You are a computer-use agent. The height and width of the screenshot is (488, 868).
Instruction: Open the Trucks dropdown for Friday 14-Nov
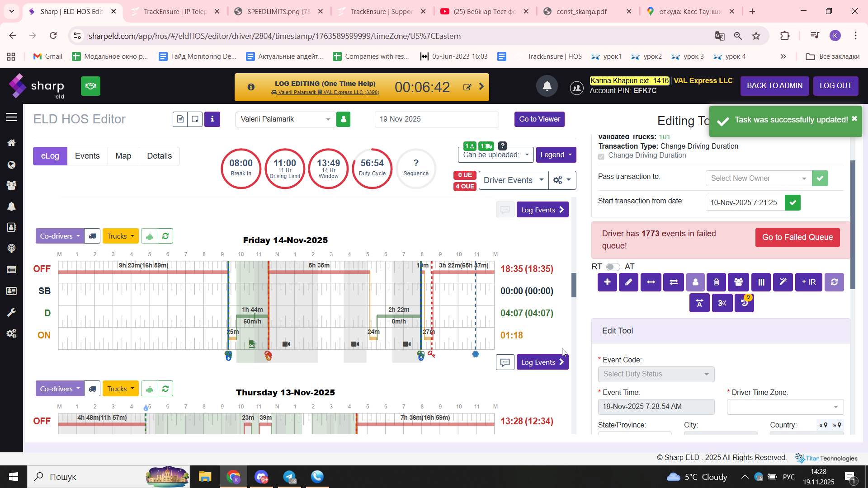pos(120,236)
